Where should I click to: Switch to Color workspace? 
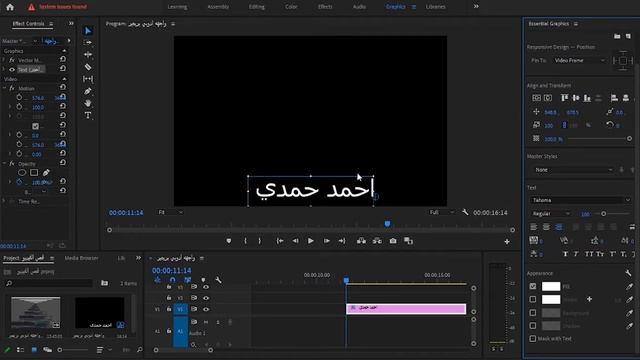291,7
